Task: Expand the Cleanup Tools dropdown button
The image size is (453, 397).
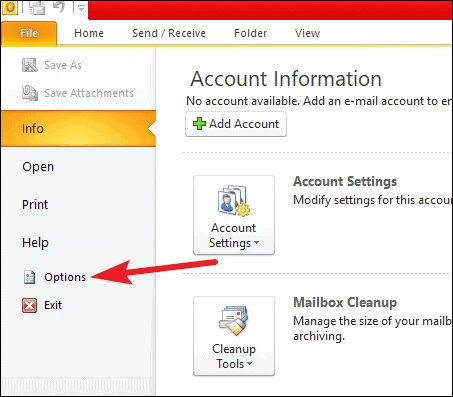Action: click(x=234, y=336)
